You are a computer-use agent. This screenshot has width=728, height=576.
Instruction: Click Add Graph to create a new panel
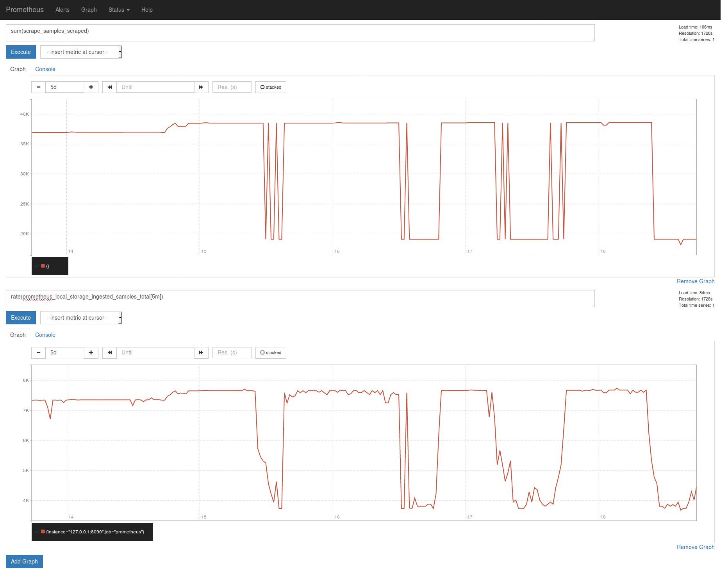pyautogui.click(x=24, y=561)
